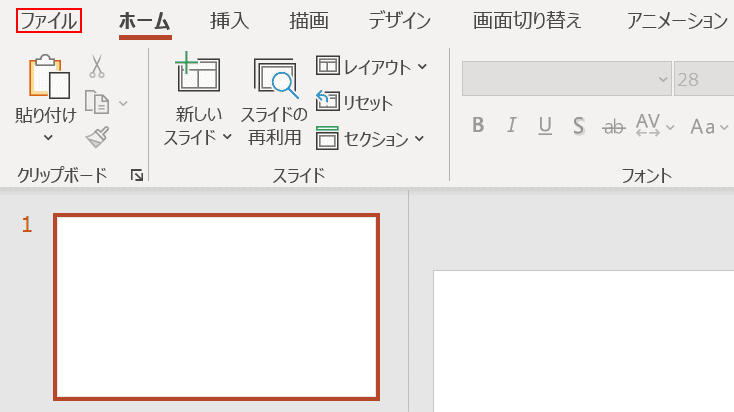Open the font name combo box
734x412 pixels.
coord(566,79)
